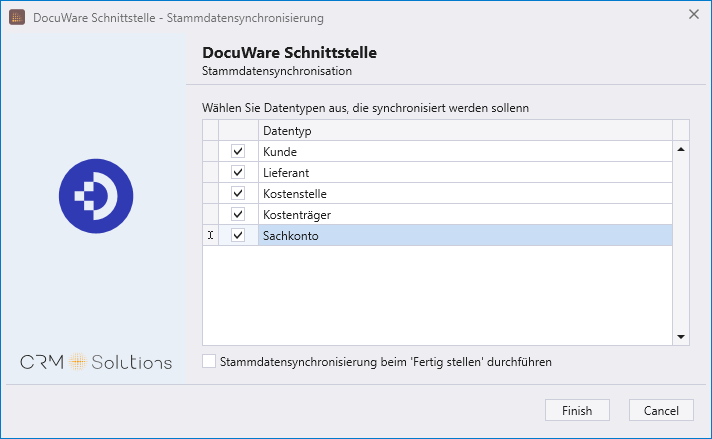The image size is (712, 439).
Task: Click the scroll up arrow of list
Action: tap(681, 149)
